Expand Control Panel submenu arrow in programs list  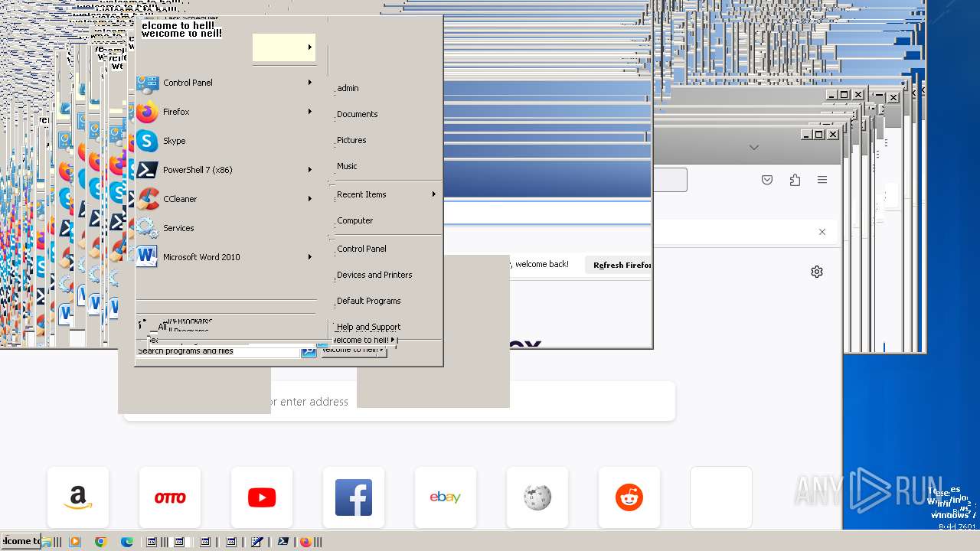tap(310, 83)
